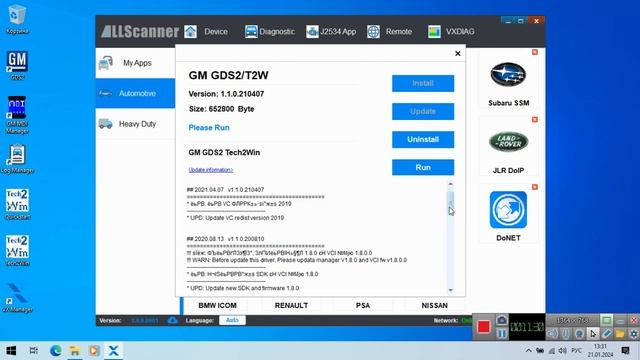Open File Explorer from the taskbar
The height and width of the screenshot is (360, 640).
point(75,351)
